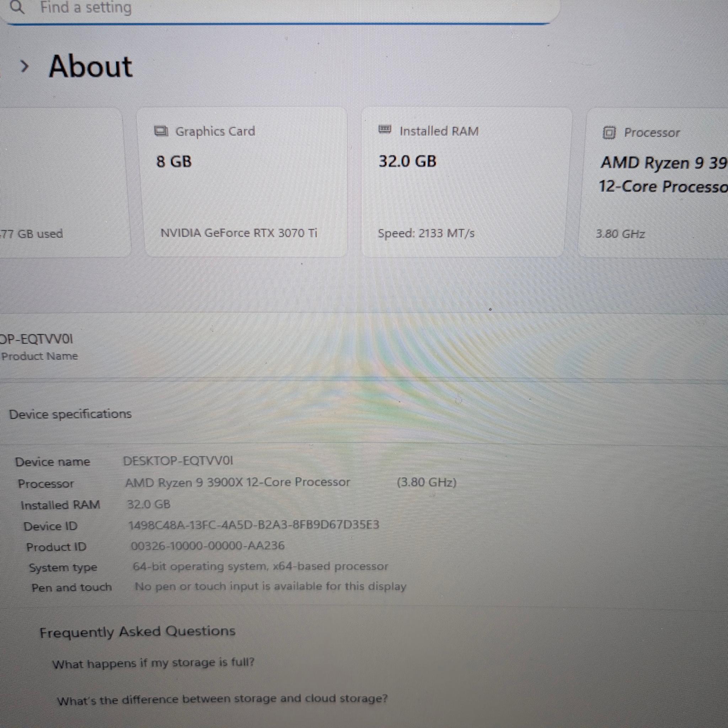
Task: Click the Pen and touch label
Action: [71, 587]
